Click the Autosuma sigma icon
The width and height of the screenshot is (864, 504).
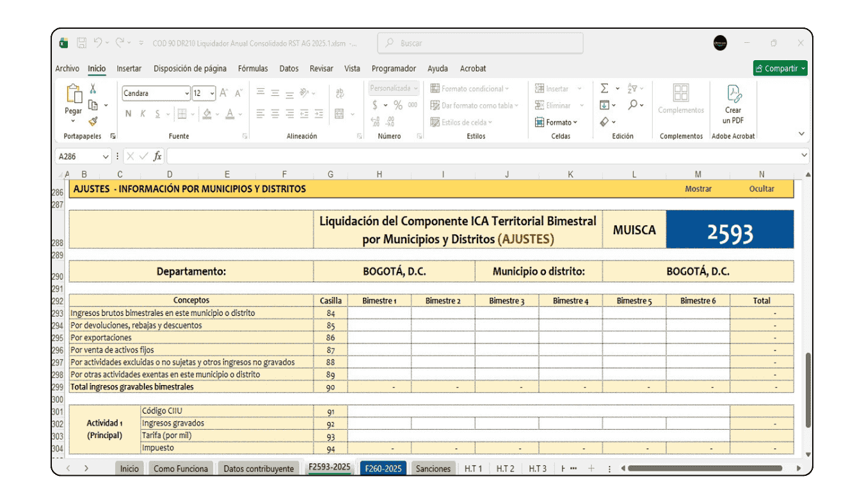coord(604,87)
